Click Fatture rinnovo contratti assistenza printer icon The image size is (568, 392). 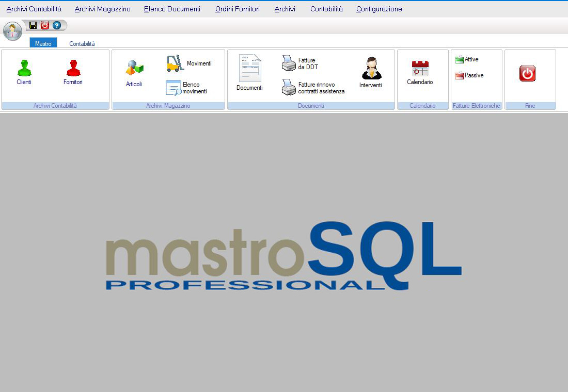(x=289, y=88)
